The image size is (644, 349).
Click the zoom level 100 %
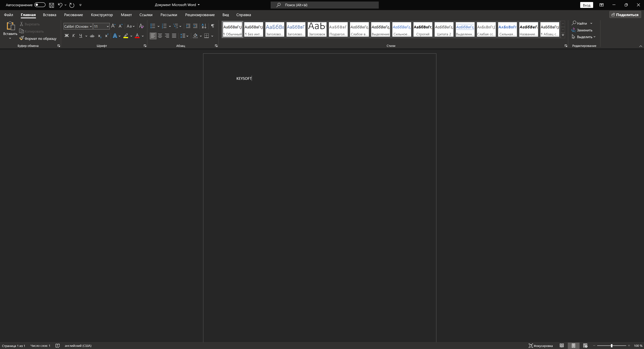point(638,345)
